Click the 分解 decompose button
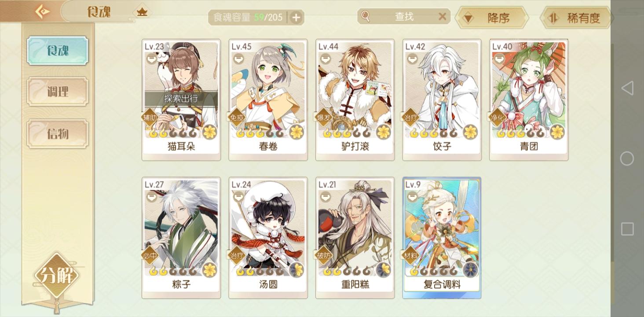 coord(56,276)
